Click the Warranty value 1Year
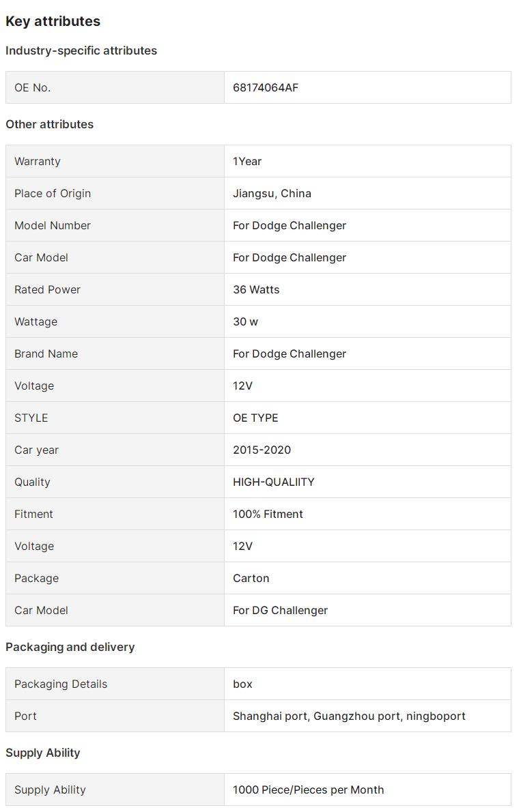 pos(247,161)
